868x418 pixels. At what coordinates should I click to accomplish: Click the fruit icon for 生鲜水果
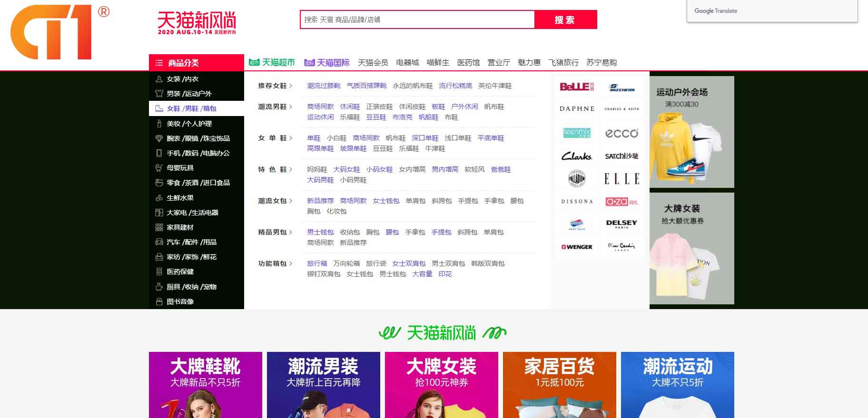point(159,198)
